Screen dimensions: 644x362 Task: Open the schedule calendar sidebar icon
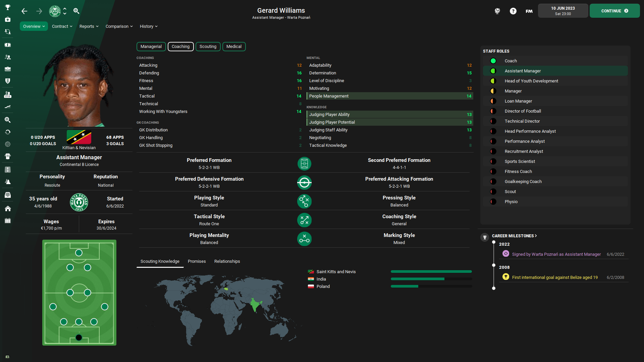pos(7,221)
